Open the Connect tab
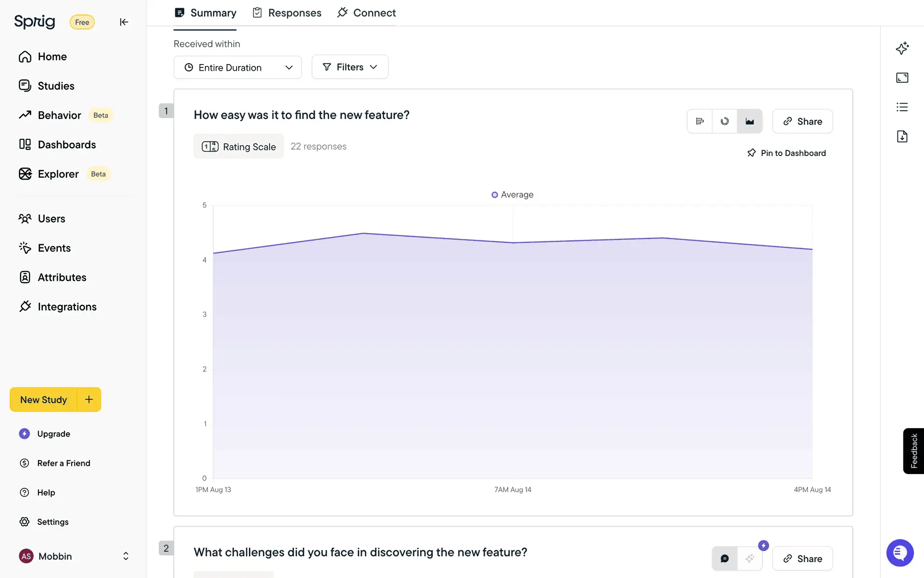 click(367, 13)
